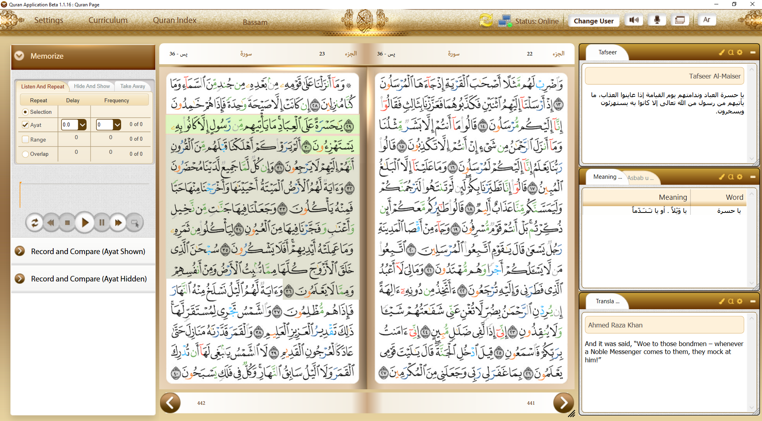Switch language with the Ar button
762x421 pixels.
pos(707,20)
